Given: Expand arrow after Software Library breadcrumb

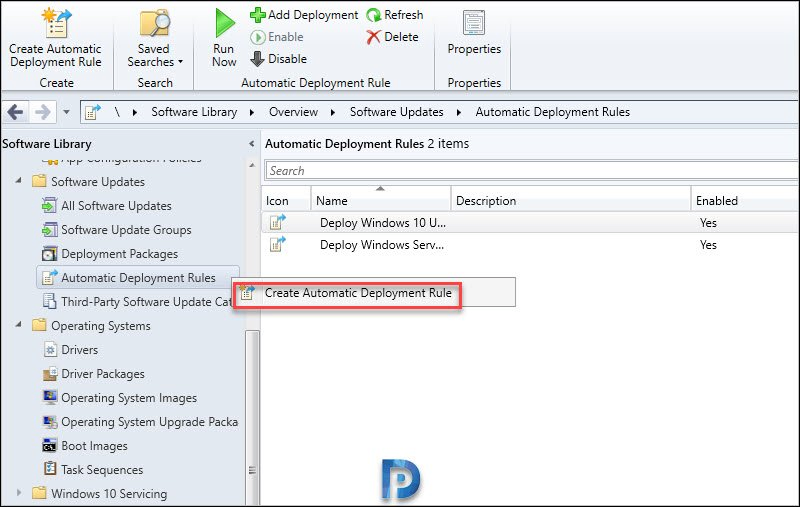Looking at the screenshot, I should (252, 112).
